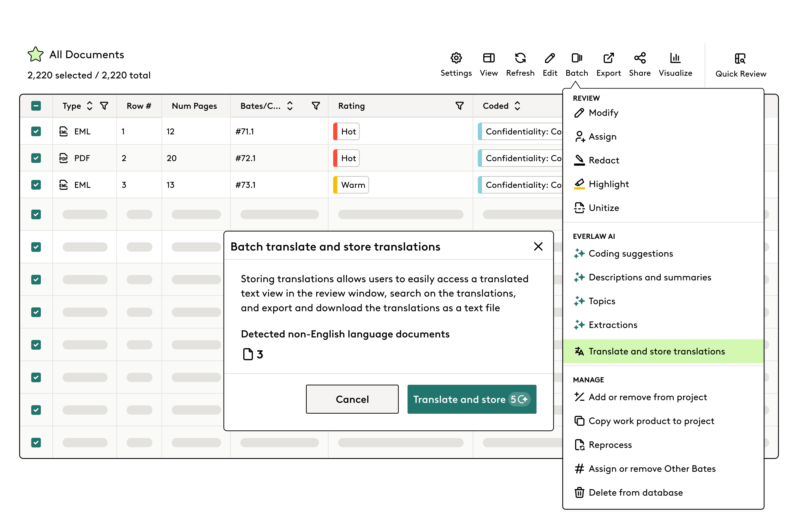
Task: Select Extractions under Everlaw AI
Action: tap(663, 325)
